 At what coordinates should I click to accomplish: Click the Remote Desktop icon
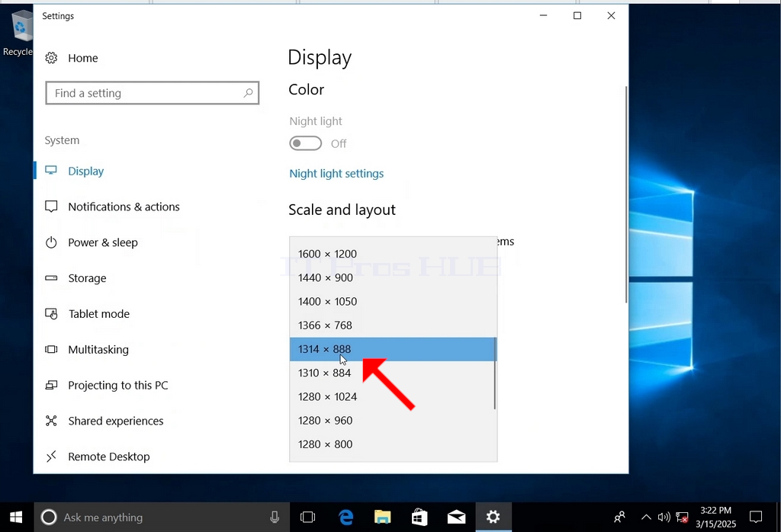tap(51, 457)
